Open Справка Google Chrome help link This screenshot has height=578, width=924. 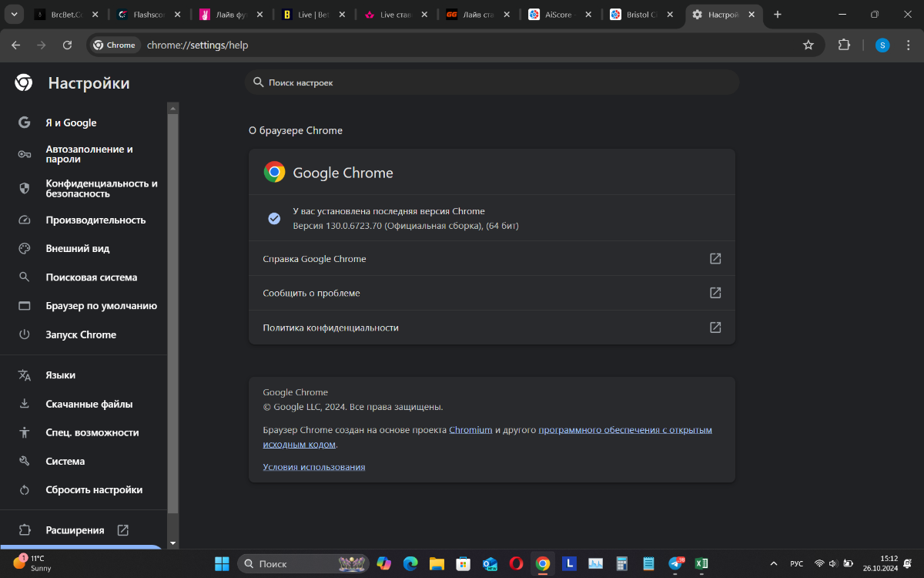492,259
